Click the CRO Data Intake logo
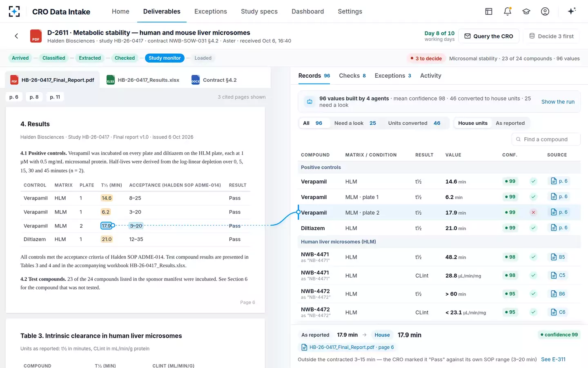The image size is (588, 368). pos(14,11)
